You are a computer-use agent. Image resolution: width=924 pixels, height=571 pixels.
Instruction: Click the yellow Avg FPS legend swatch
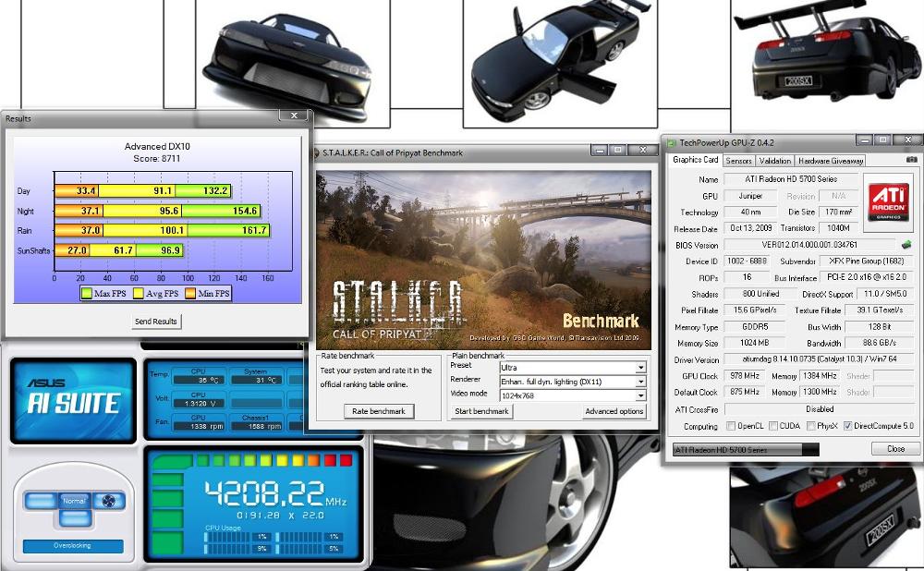[x=139, y=293]
